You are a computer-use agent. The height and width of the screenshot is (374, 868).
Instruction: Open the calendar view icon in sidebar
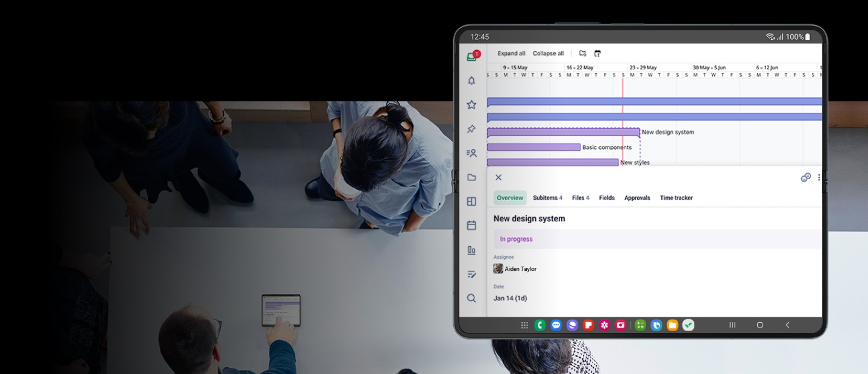(x=471, y=225)
